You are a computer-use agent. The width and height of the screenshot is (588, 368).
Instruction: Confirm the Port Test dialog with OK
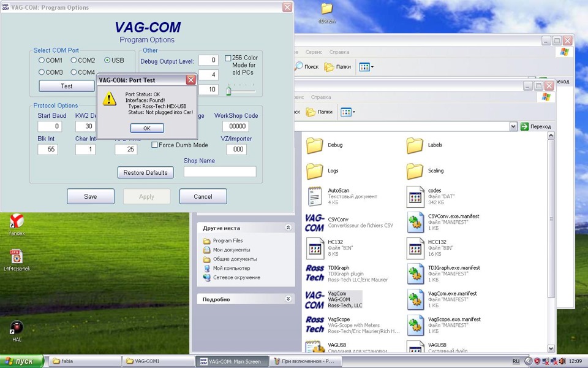(147, 128)
